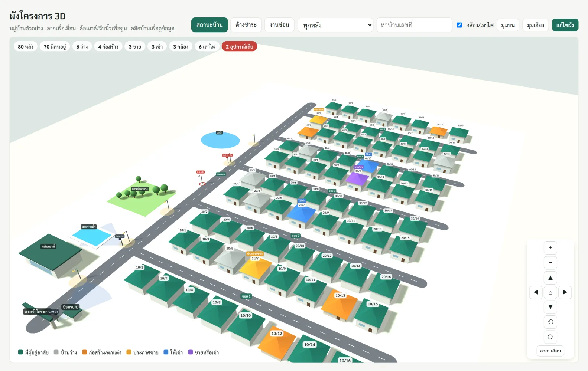Switch to the สถานะบ้าน tab
This screenshot has height=371, width=588.
point(209,25)
